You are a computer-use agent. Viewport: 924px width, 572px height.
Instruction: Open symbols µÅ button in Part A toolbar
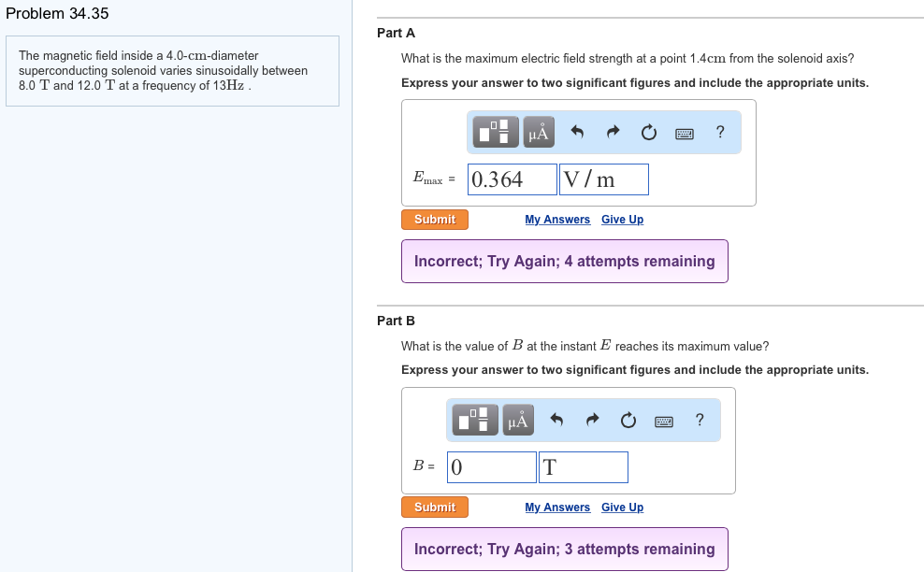(x=539, y=132)
